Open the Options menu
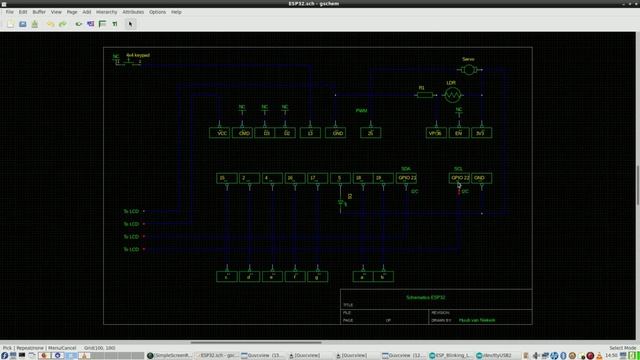 click(x=157, y=12)
